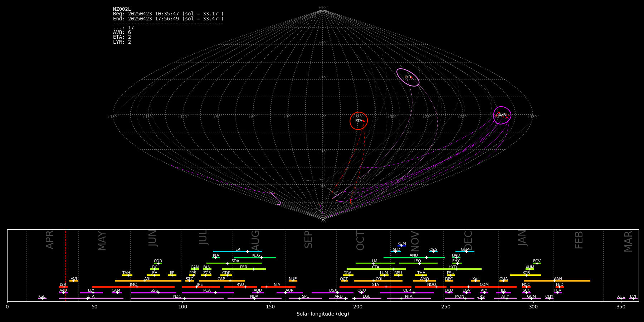Click the SDA shower bar in timeline

click(234, 263)
